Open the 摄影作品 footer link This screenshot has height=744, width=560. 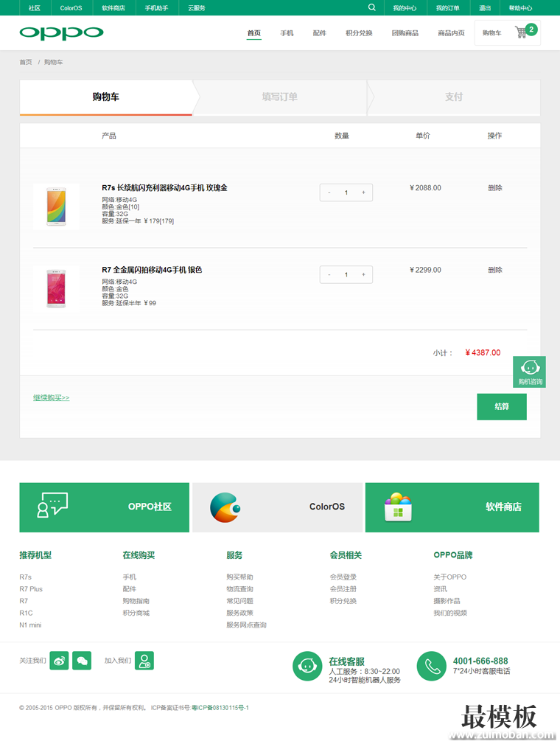point(447,601)
